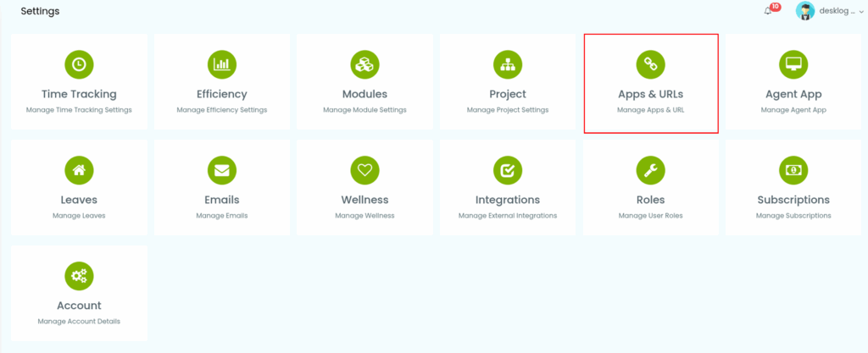
Task: Open the Efficiency bar chart icon
Action: tap(222, 63)
